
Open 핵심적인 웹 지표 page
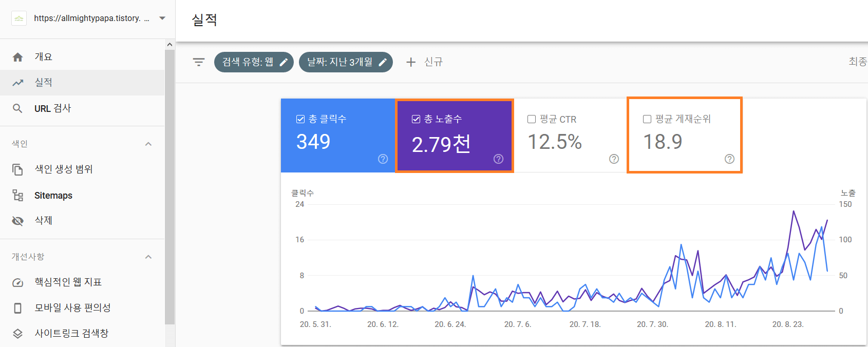tap(82, 282)
